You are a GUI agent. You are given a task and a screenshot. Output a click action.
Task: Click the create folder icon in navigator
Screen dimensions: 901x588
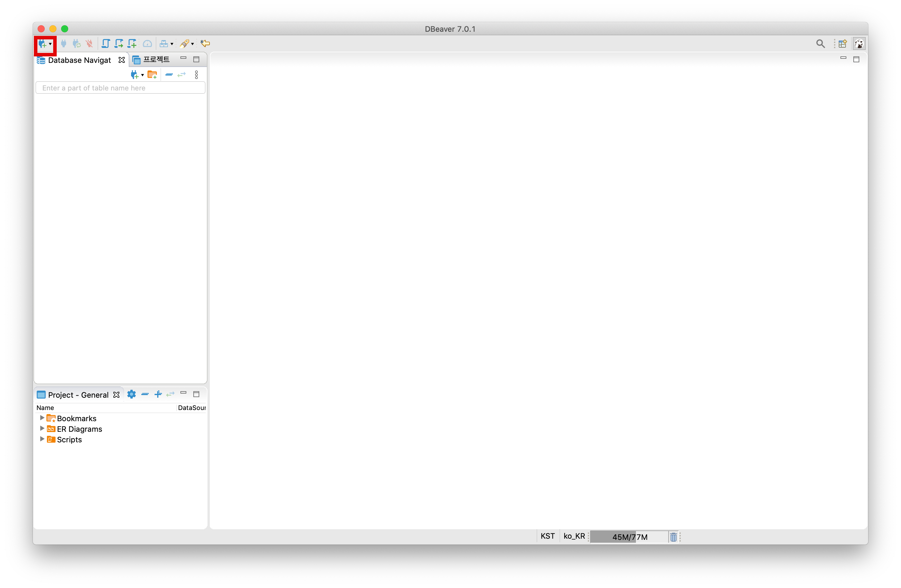click(152, 75)
